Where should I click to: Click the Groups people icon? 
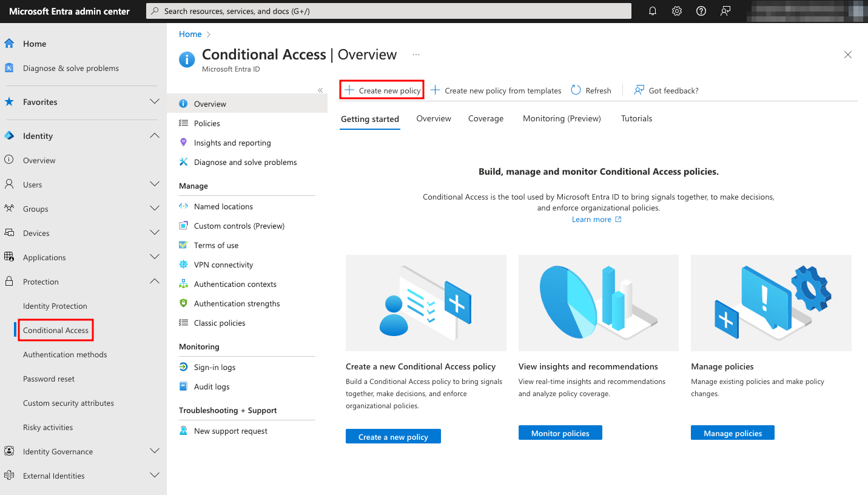[x=9, y=209]
